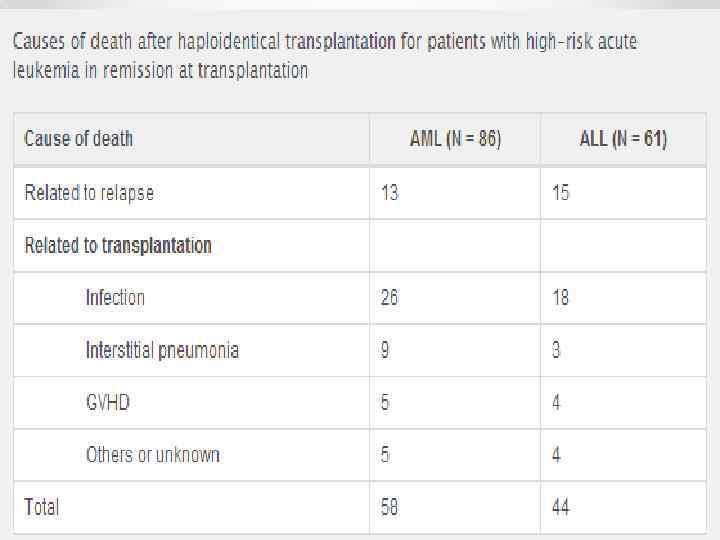Select the "Related to transplantation" row label
Viewport: 720px width, 540px height.
point(118,245)
